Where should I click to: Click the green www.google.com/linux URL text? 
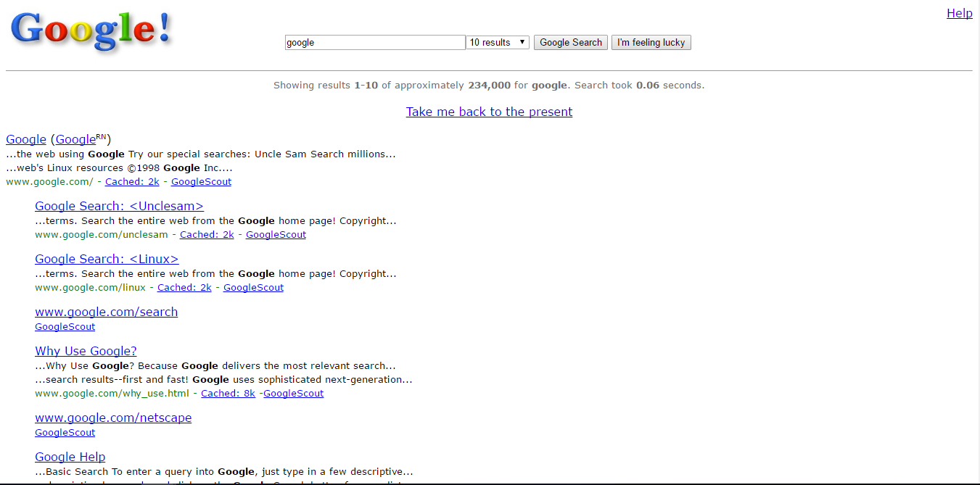click(x=90, y=288)
